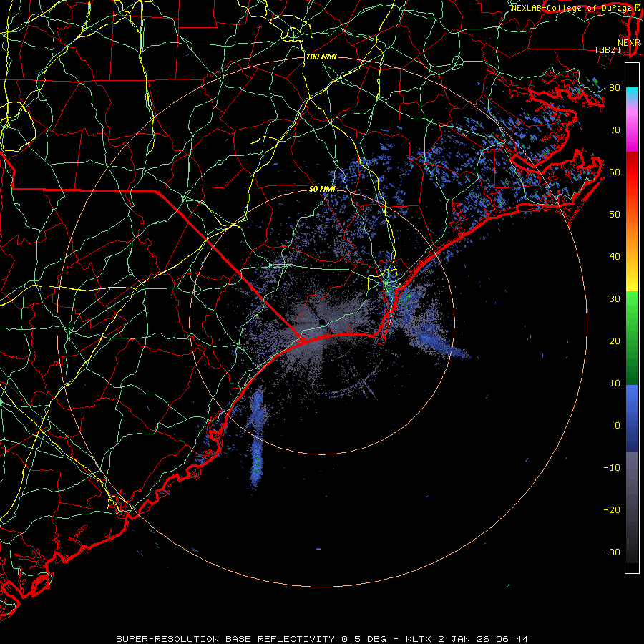Image resolution: width=644 pixels, height=644 pixels.
Task: Click the green band of the color legend
Action: 632,338
